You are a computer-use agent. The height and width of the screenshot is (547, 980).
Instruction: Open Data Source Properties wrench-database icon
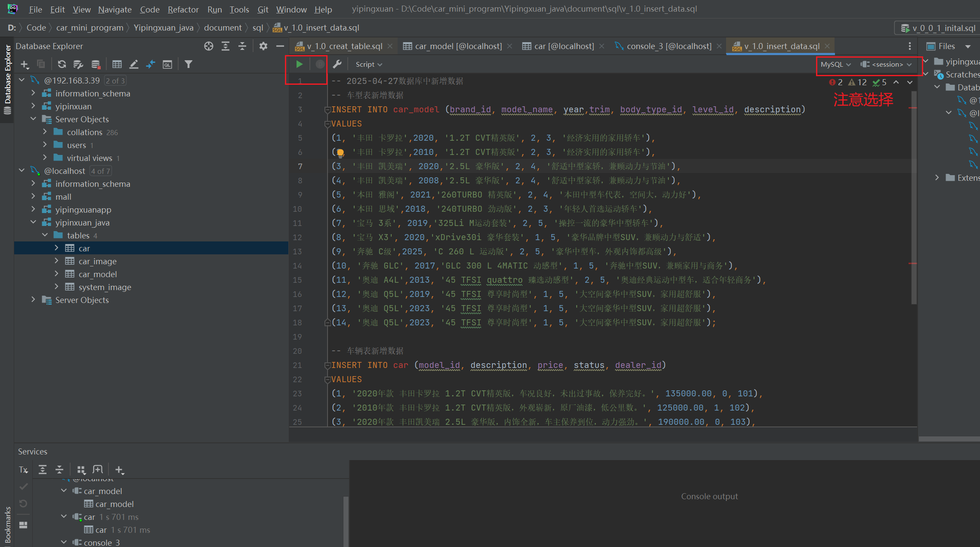(x=78, y=64)
